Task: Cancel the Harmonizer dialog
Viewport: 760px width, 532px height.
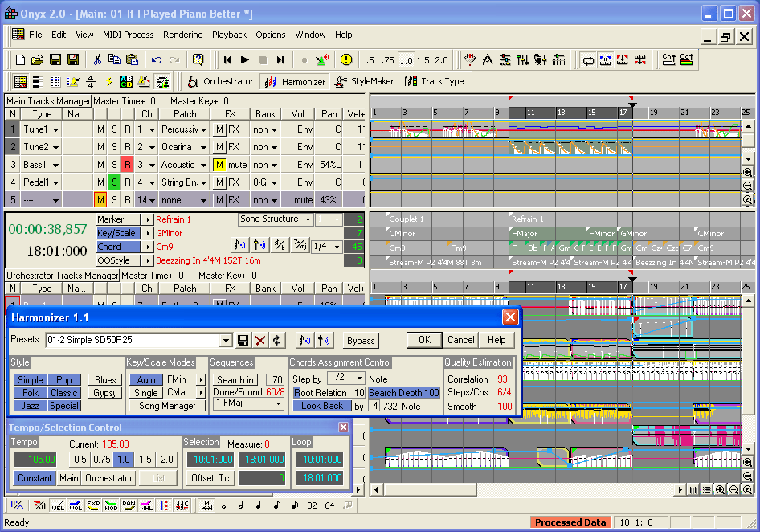Action: point(460,340)
